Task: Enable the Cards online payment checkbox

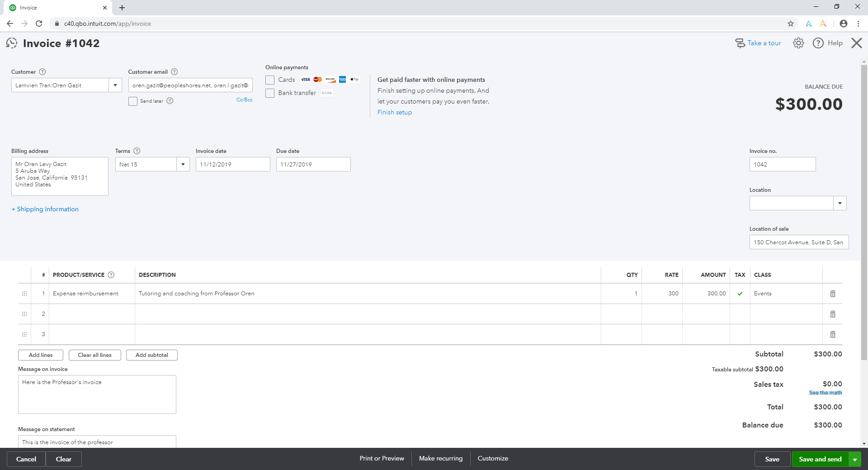Action: coord(270,80)
